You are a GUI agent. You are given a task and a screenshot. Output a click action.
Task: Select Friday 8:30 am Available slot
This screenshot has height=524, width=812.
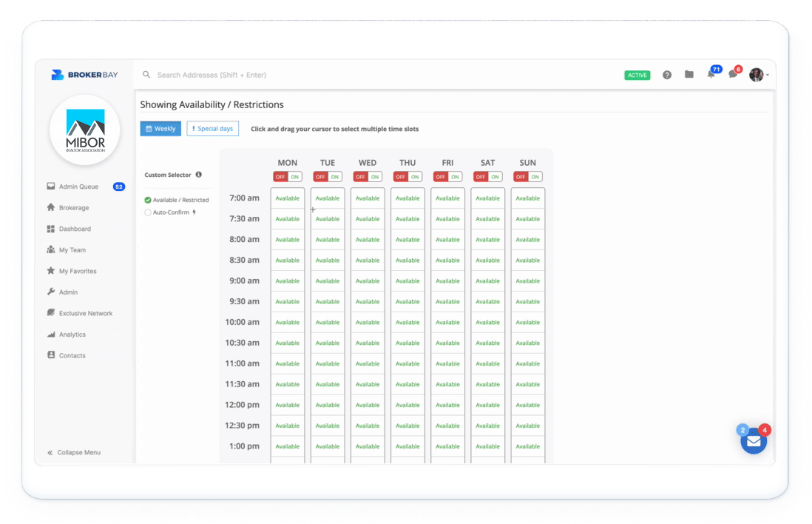[x=447, y=261]
